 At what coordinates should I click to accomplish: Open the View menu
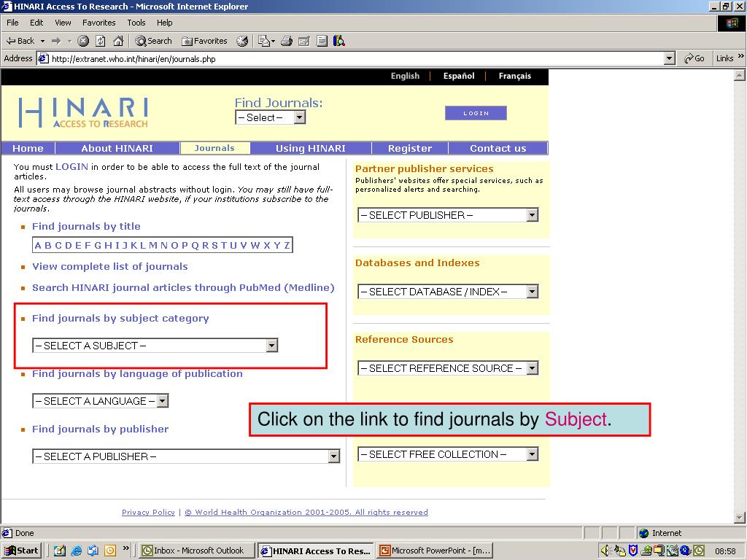(63, 23)
